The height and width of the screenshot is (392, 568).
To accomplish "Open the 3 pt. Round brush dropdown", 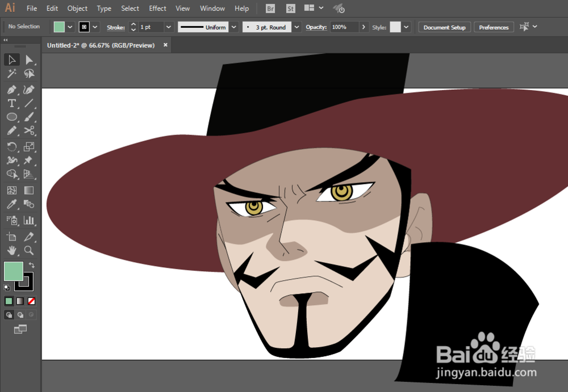I will tap(296, 27).
